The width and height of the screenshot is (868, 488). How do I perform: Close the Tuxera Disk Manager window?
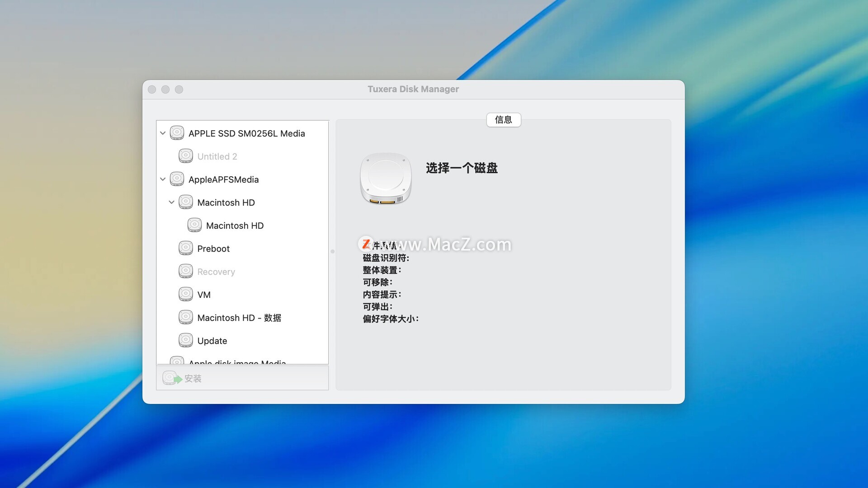click(x=152, y=89)
